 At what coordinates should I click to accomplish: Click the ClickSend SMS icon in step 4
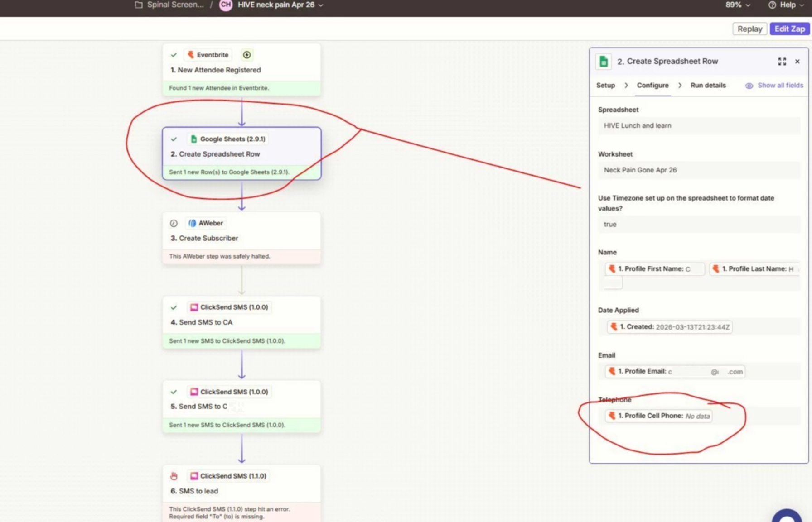pos(194,307)
